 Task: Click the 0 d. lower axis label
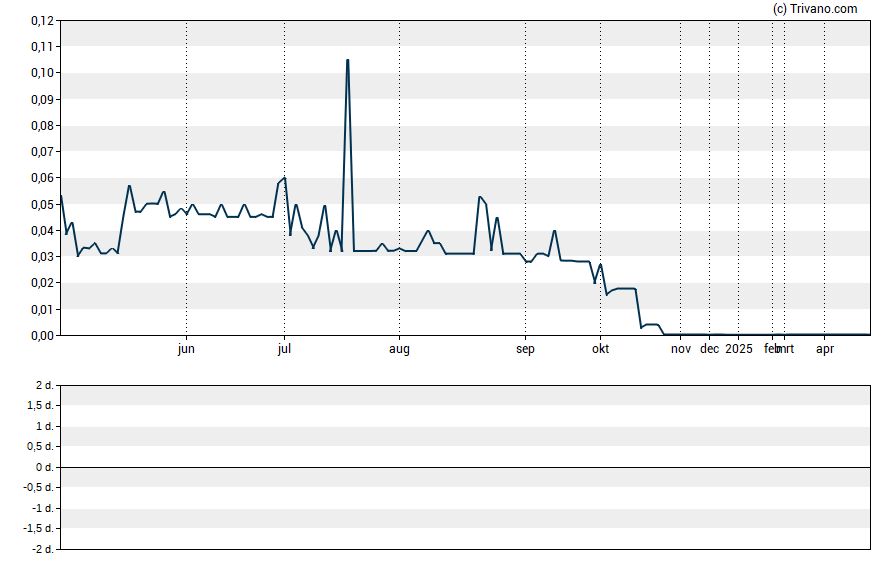pyautogui.click(x=45, y=468)
